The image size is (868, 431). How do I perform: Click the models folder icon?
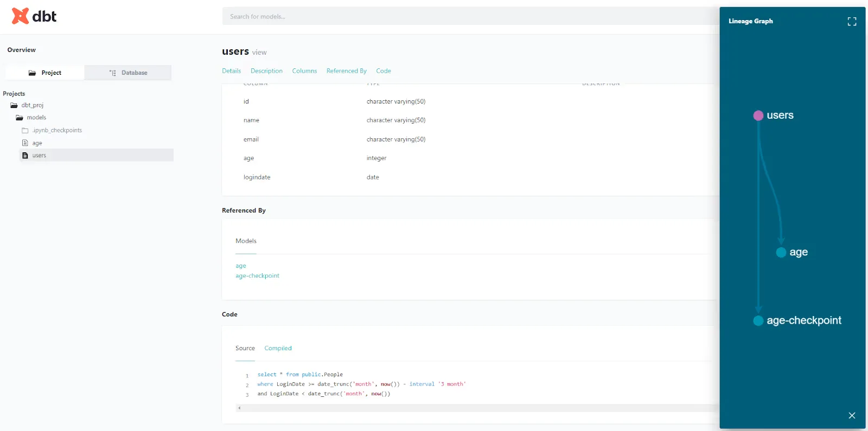(x=20, y=118)
